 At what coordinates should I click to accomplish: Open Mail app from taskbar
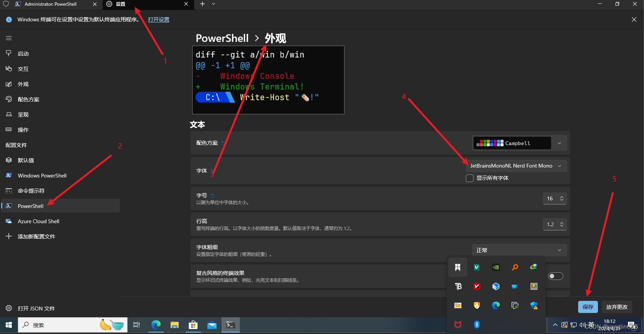coord(212,325)
